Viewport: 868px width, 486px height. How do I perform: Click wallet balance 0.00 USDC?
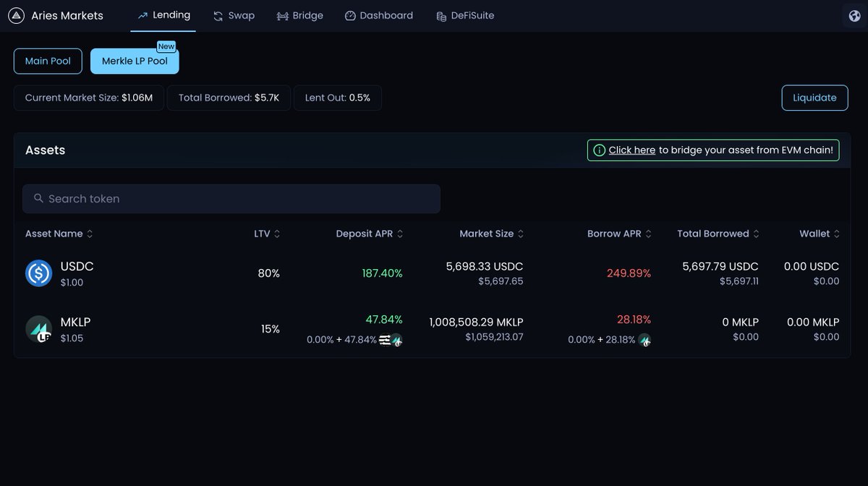[x=812, y=266]
